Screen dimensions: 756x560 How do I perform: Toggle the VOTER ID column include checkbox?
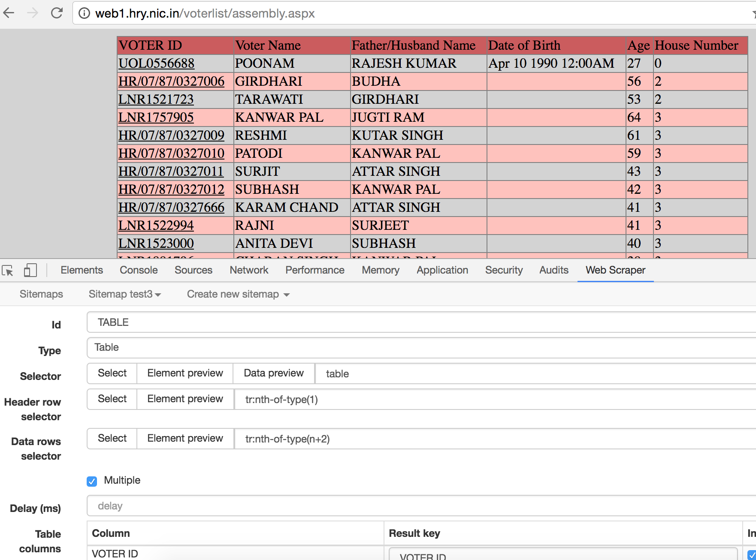click(751, 555)
